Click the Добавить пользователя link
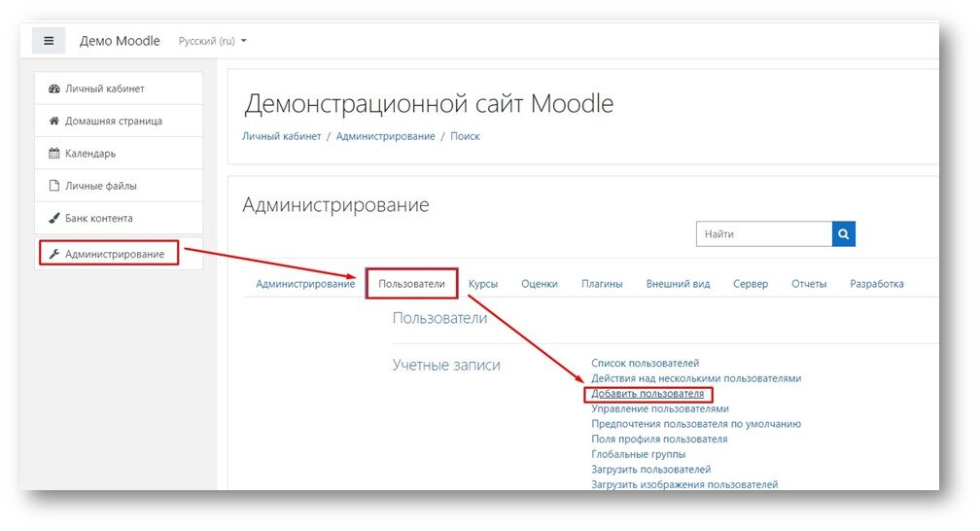The height and width of the screenshot is (531, 980). click(647, 394)
